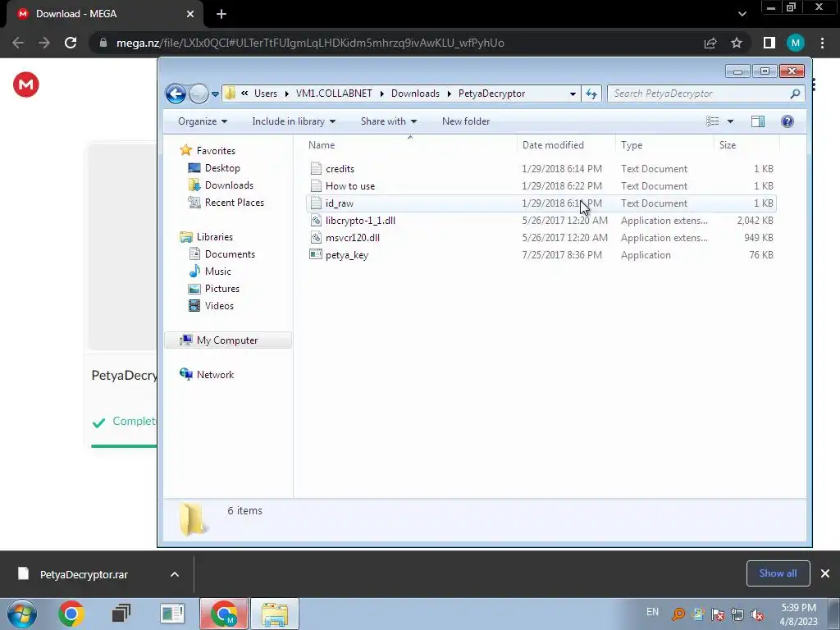This screenshot has width=840, height=630.
Task: Open the Share with menu
Action: click(x=388, y=121)
